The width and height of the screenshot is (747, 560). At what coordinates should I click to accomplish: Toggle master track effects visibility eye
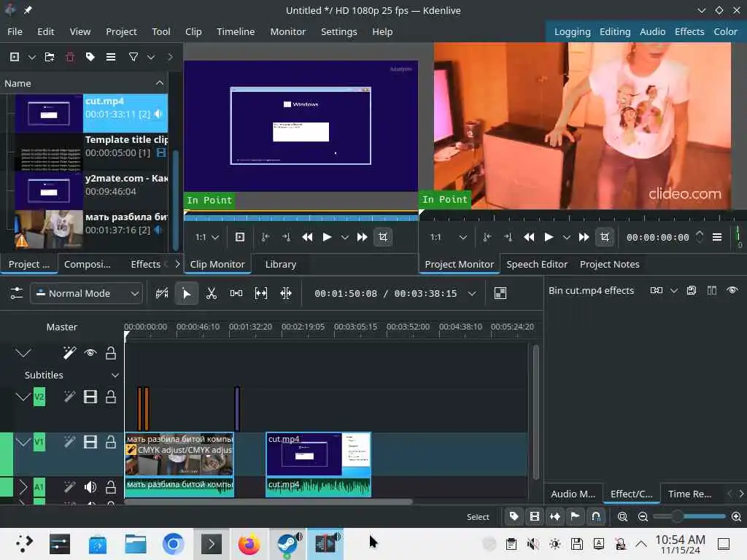pos(90,353)
